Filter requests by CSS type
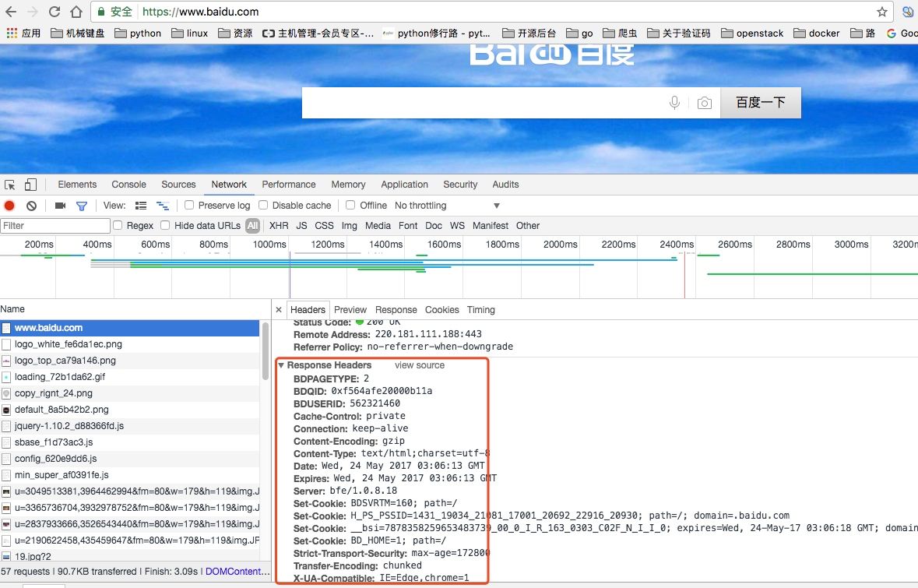 click(x=325, y=226)
